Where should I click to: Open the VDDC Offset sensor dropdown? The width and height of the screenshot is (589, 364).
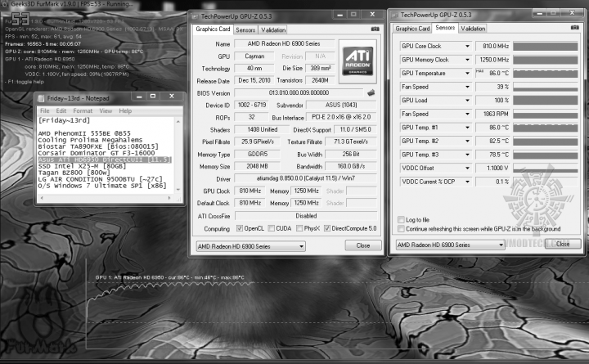click(467, 168)
